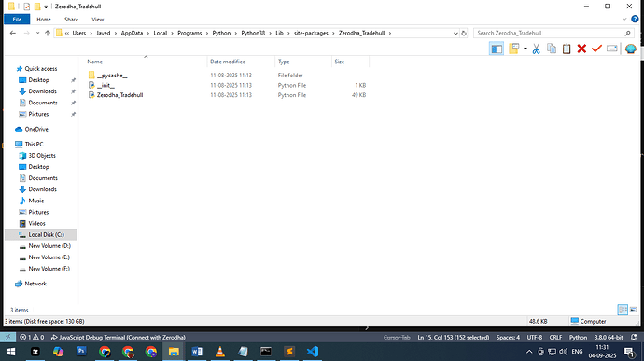Open the dropdown arrow beside folder options icon

525,49
